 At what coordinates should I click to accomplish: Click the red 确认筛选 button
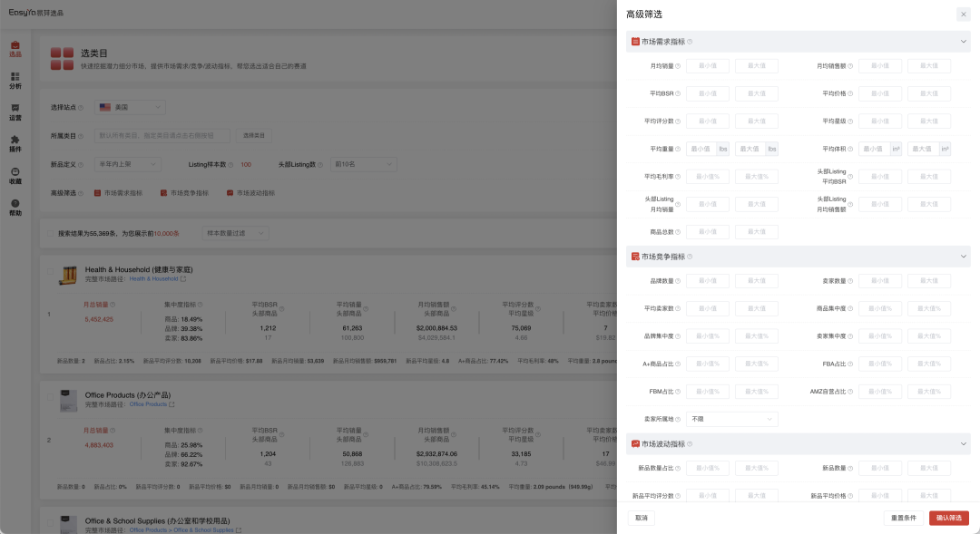[x=949, y=518]
